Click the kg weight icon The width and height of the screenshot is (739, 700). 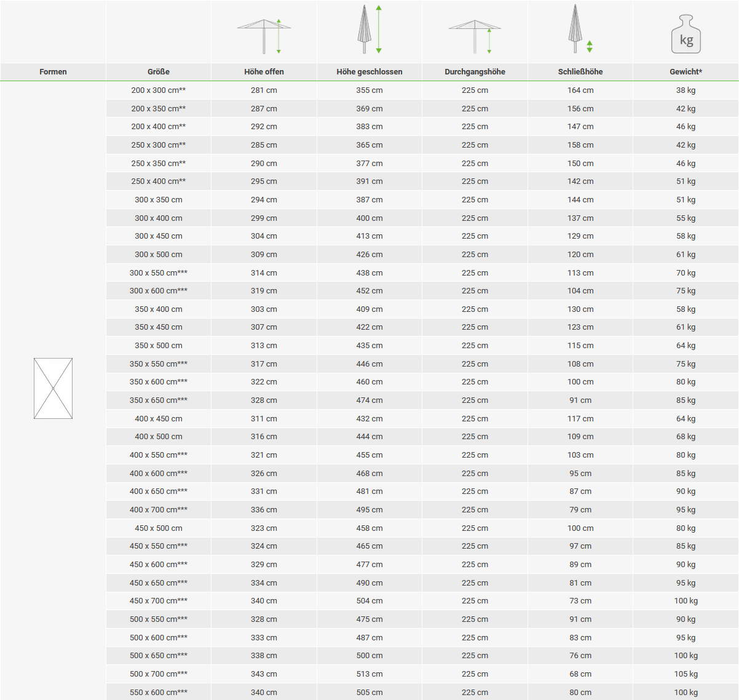pyautogui.click(x=686, y=34)
